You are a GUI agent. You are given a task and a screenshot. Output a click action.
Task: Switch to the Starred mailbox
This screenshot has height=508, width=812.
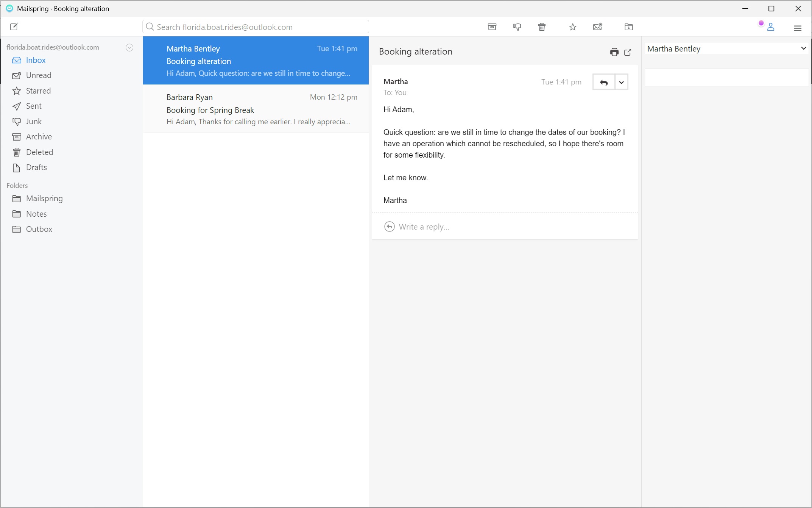[38, 91]
